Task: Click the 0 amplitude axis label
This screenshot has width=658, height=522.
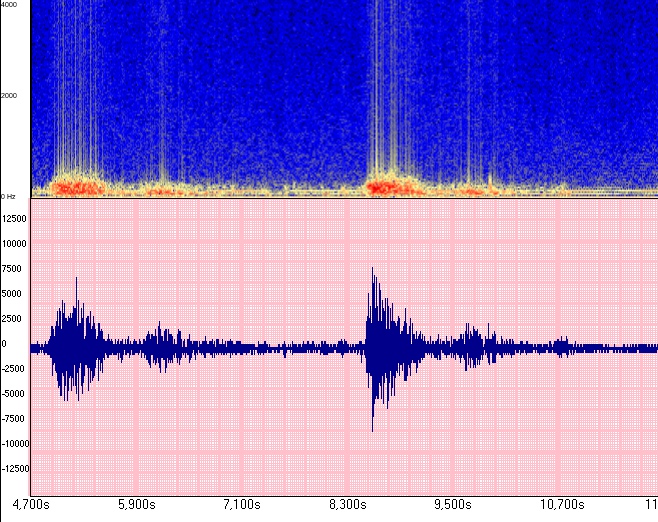Action: pyautogui.click(x=4, y=343)
